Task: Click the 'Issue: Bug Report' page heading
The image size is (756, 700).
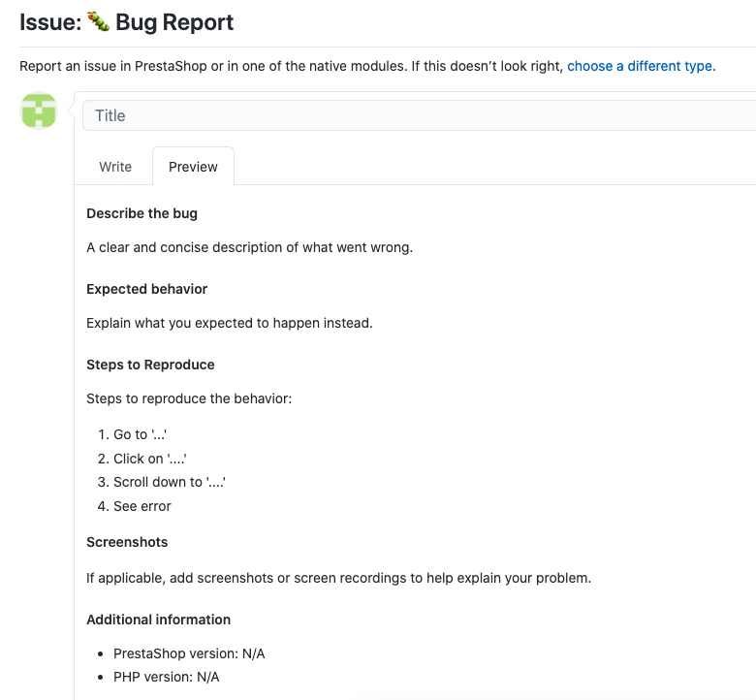Action: [x=126, y=22]
